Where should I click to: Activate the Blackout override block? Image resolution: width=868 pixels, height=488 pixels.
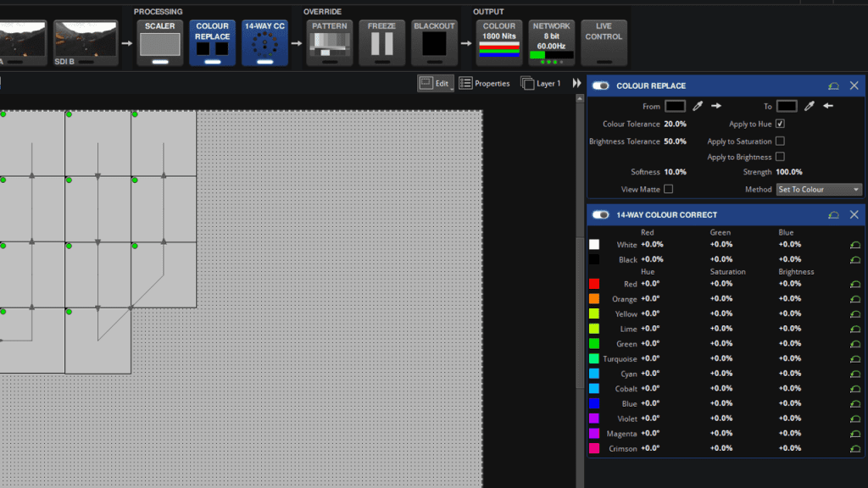[435, 43]
